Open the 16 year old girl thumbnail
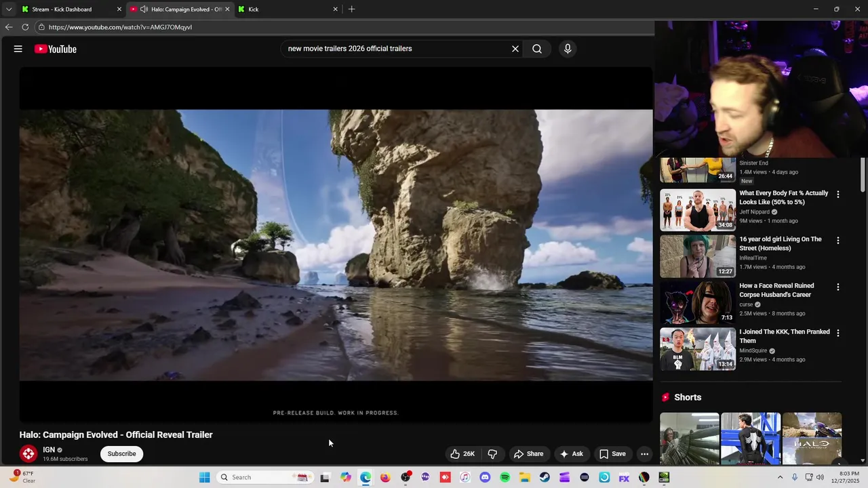This screenshot has height=488, width=868. coord(698,256)
